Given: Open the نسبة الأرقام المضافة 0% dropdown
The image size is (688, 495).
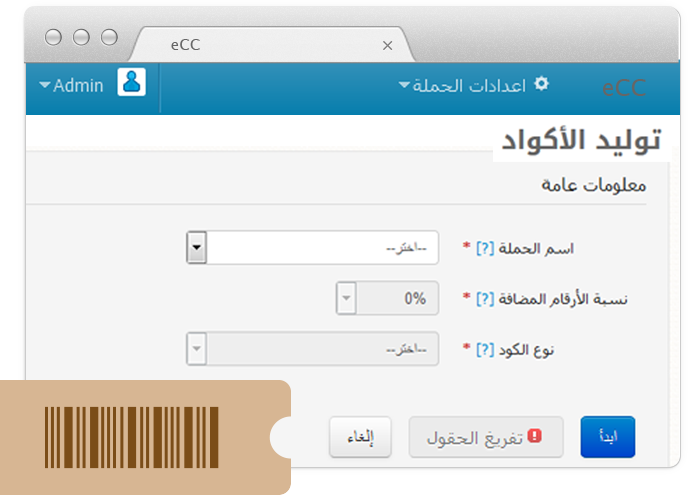Looking at the screenshot, I should [x=346, y=298].
